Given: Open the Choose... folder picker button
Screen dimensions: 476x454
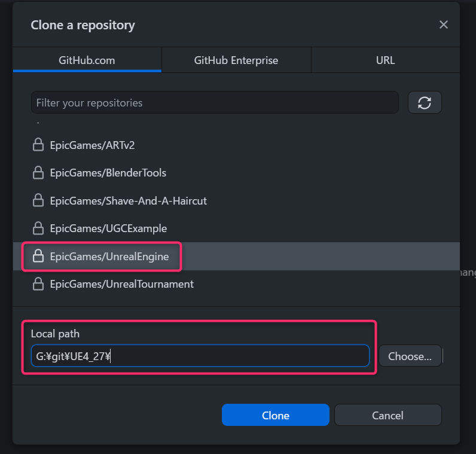Looking at the screenshot, I should click(x=410, y=356).
